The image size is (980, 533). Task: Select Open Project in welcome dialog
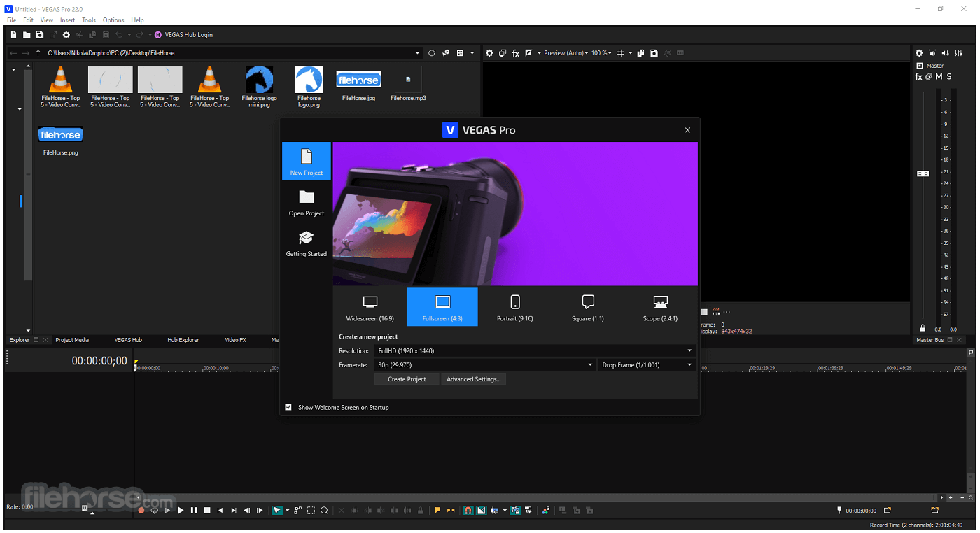tap(307, 202)
